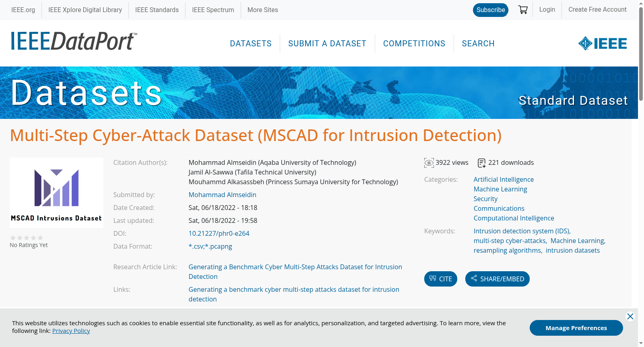The image size is (644, 347).
Task: Open the Datasets menu
Action: tap(251, 44)
